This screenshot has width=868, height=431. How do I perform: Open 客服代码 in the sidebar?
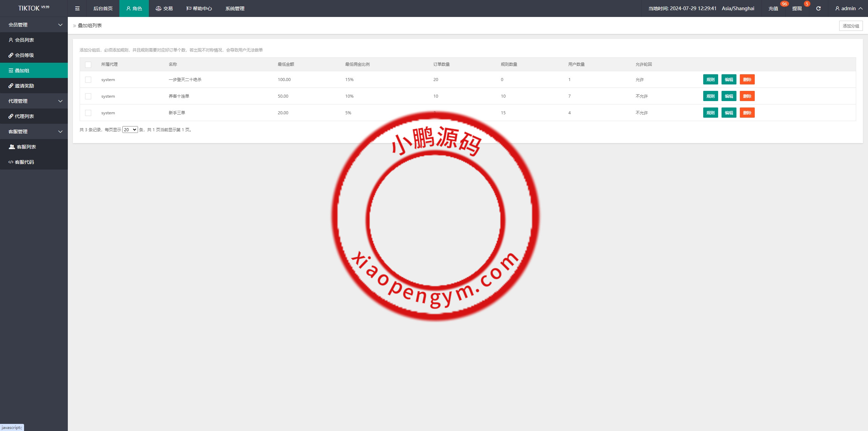[24, 162]
